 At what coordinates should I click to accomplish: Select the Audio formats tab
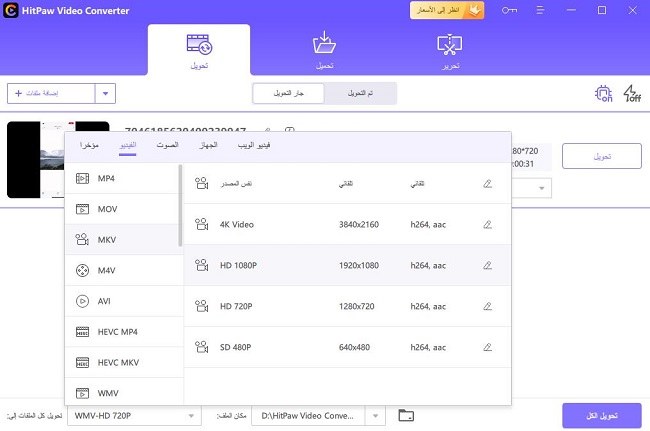click(167, 145)
